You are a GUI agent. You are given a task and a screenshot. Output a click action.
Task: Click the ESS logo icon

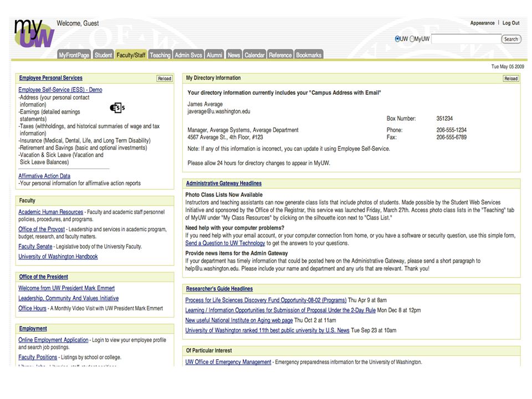[x=117, y=108]
